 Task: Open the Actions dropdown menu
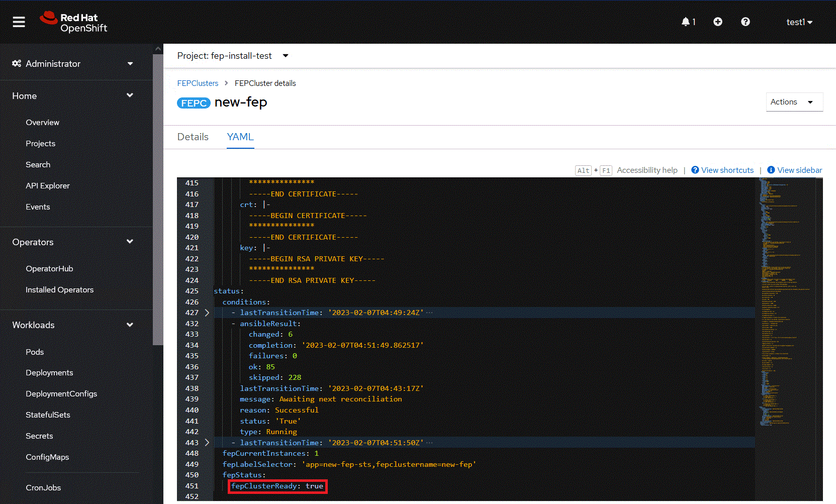[x=794, y=102]
